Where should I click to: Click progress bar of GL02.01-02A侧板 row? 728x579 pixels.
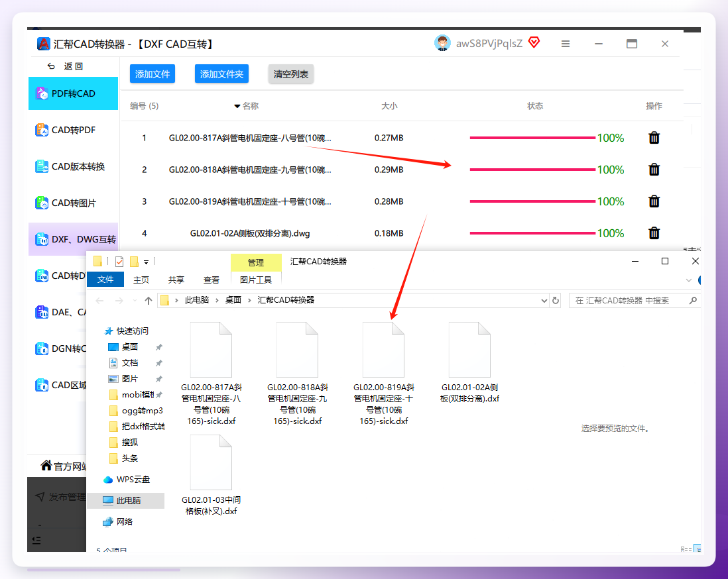[532, 233]
